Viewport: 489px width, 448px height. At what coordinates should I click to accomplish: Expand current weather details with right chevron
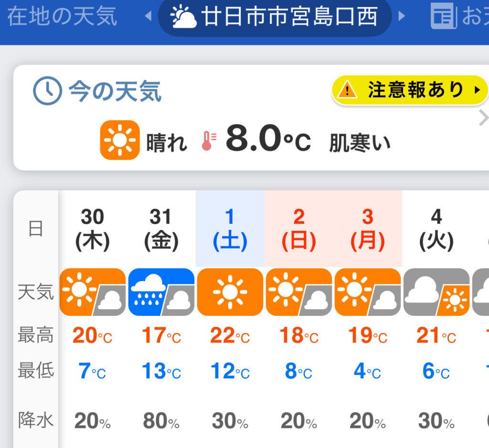483,118
